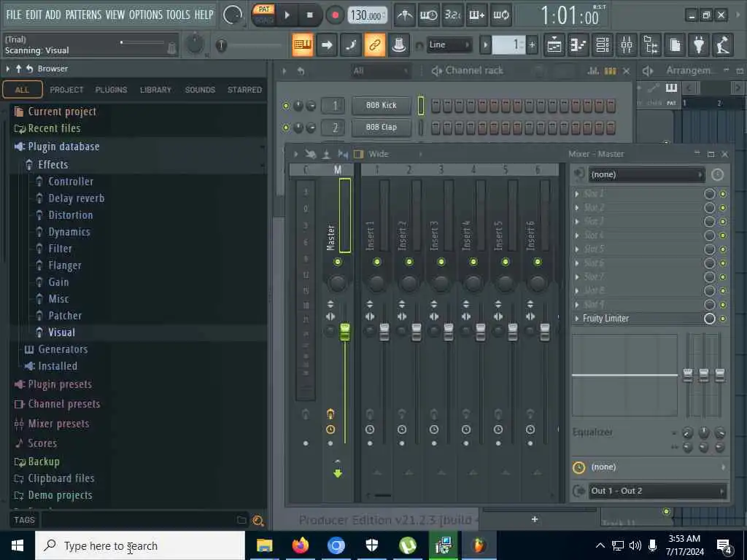Click the stamp tool icon in toolbar
Image resolution: width=747 pixels, height=560 pixels.
[399, 45]
